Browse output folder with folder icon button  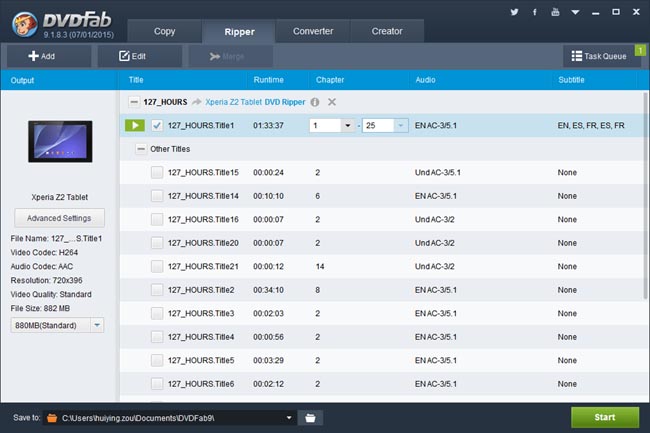(x=310, y=418)
